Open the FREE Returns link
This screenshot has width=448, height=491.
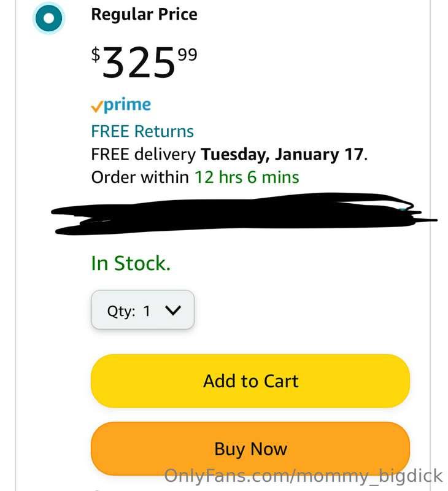coord(142,131)
